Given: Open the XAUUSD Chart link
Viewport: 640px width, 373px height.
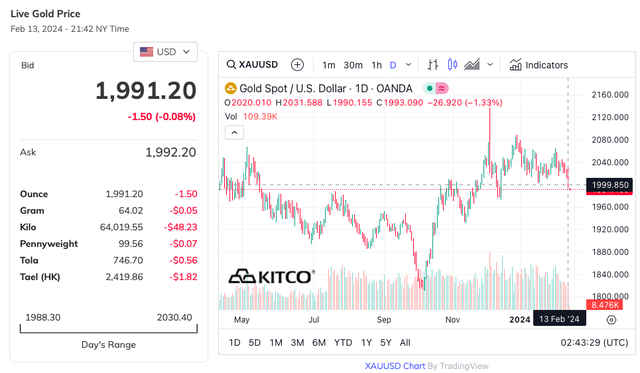Looking at the screenshot, I should [395, 366].
